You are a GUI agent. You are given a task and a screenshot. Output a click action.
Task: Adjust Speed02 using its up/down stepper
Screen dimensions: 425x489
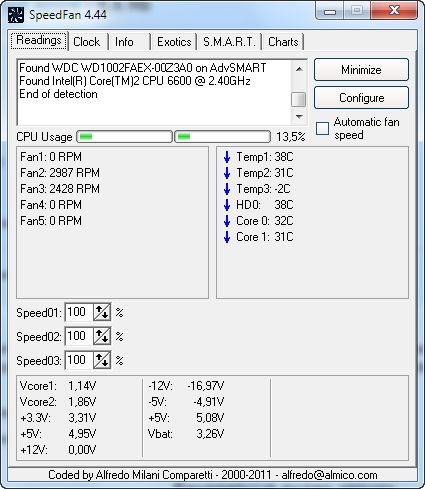point(102,336)
